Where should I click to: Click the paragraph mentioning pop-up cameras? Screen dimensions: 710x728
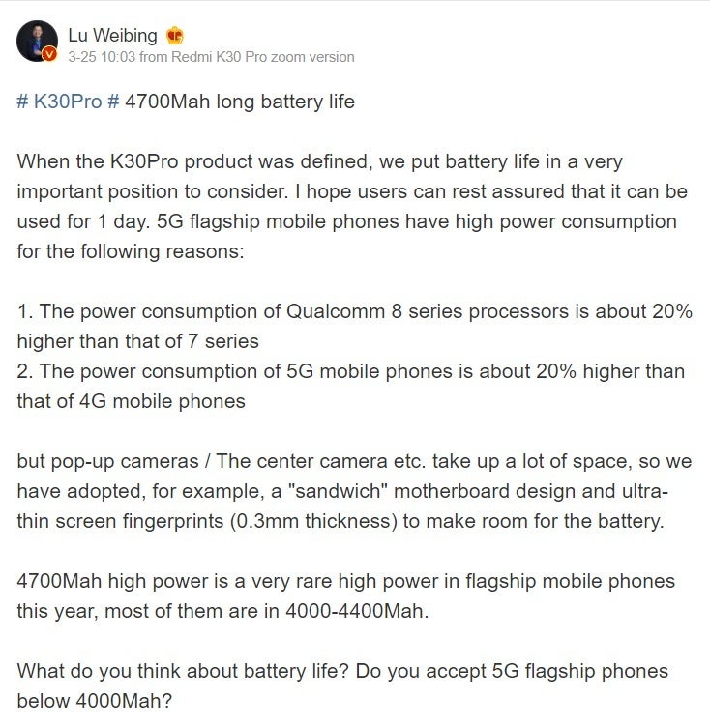(x=354, y=491)
